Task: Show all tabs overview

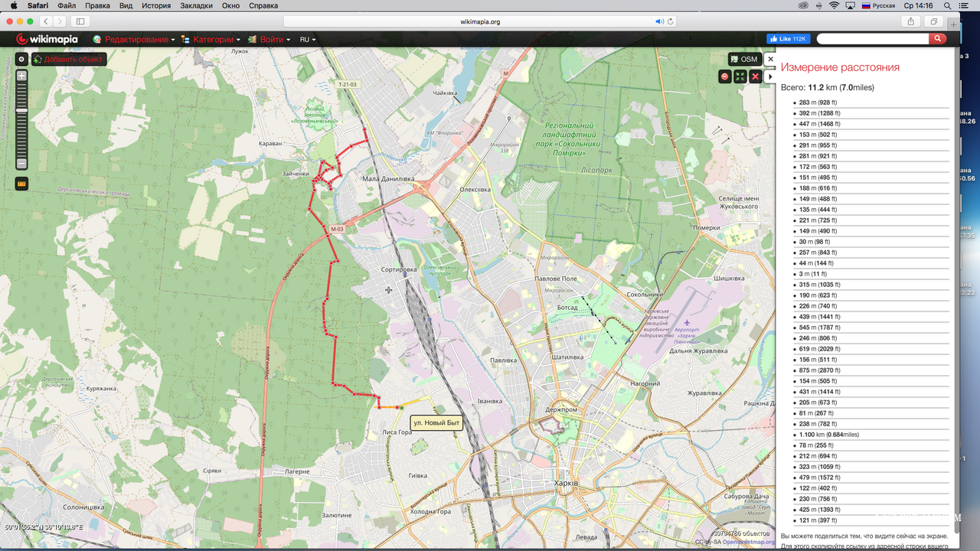Action: click(x=934, y=21)
